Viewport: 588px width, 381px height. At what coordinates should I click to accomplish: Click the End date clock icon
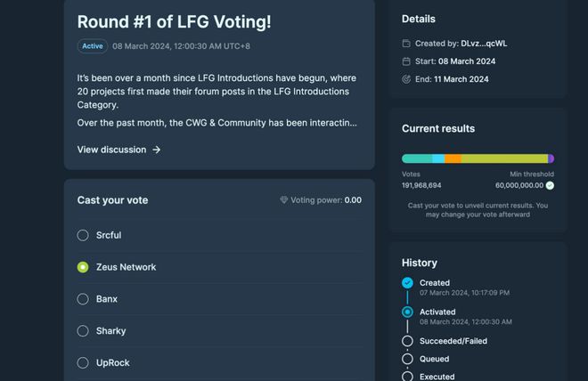pos(406,79)
